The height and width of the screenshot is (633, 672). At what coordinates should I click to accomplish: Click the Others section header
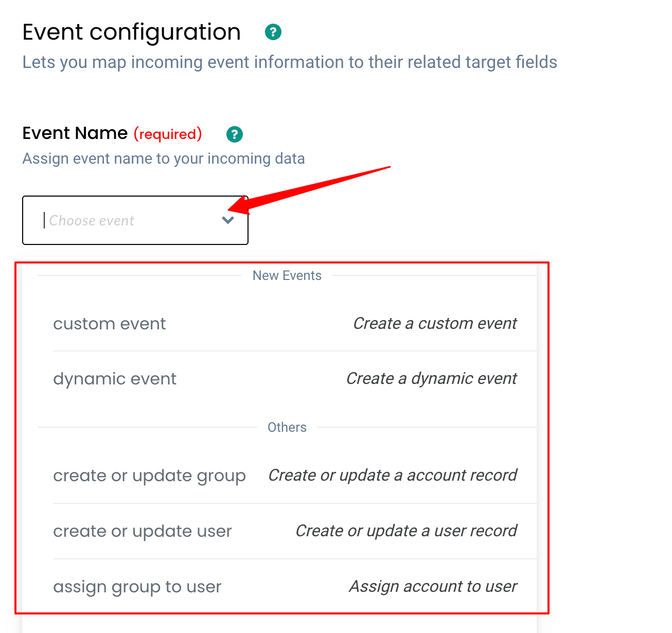(287, 427)
